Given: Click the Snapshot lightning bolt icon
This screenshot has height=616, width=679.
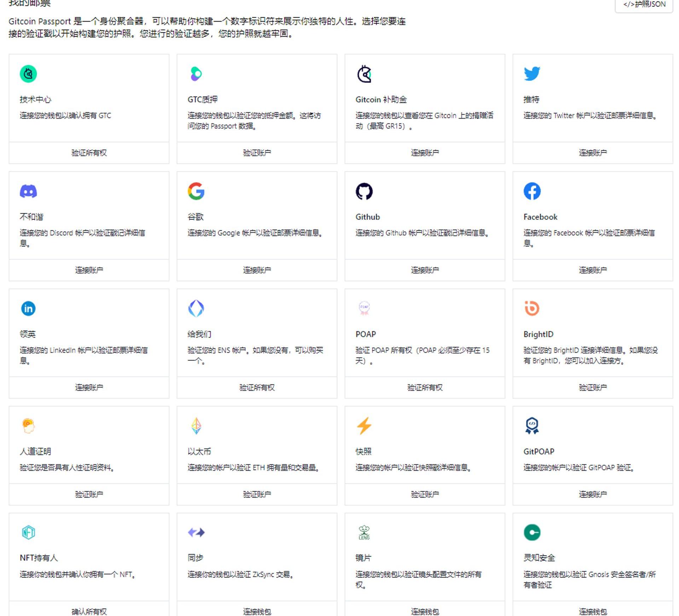Looking at the screenshot, I should 364,426.
